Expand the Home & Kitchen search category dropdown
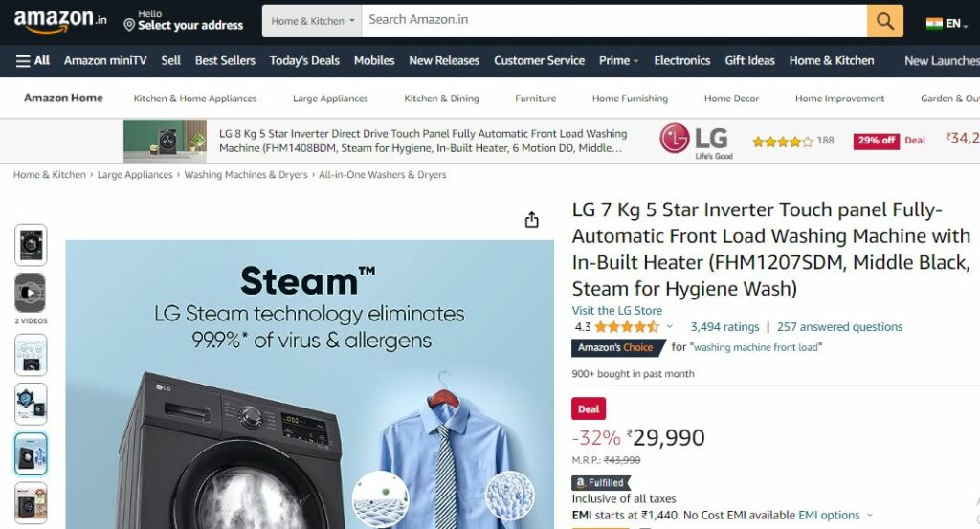980x529 pixels. [x=312, y=21]
